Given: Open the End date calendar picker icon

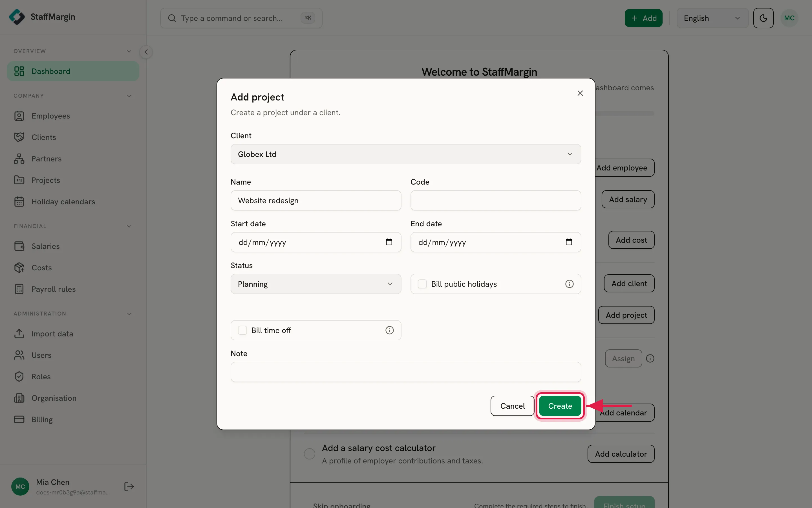Looking at the screenshot, I should click(569, 242).
